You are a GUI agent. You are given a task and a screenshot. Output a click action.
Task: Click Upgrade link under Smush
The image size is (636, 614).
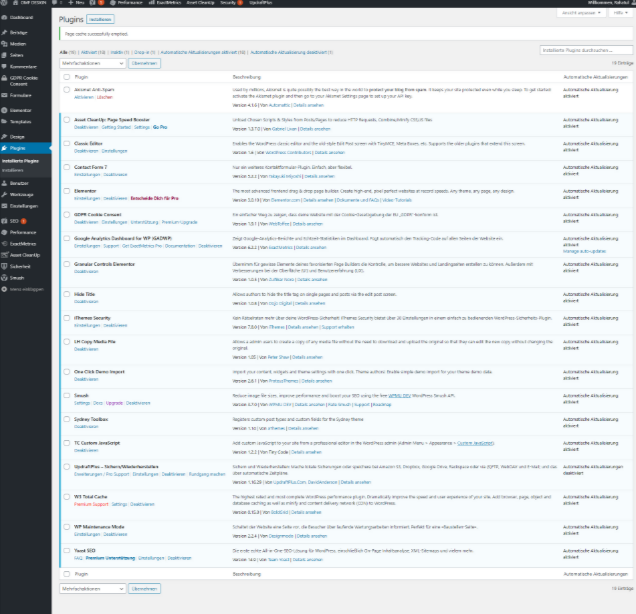114,403
